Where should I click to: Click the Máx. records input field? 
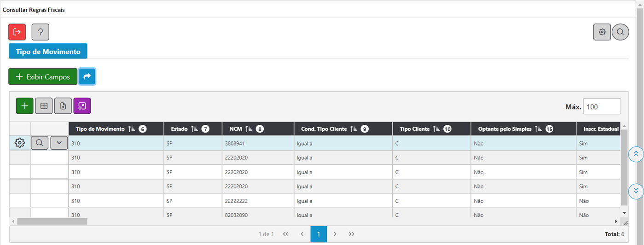click(602, 107)
